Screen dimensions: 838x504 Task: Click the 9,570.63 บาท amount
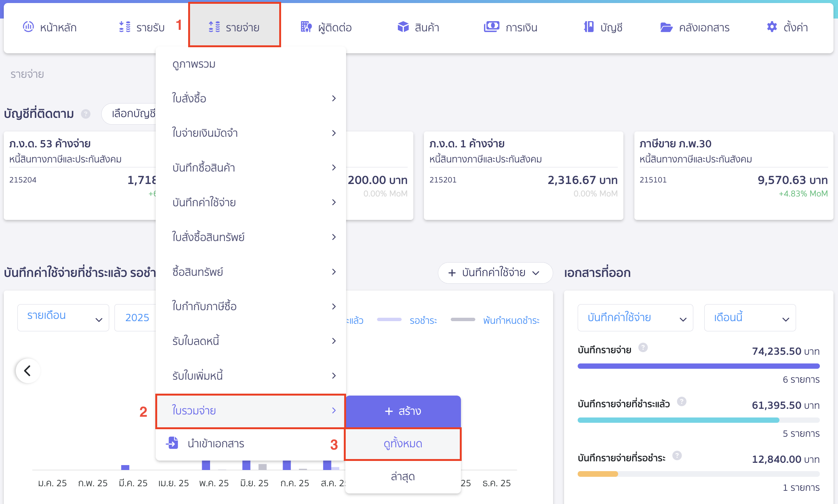[793, 180]
